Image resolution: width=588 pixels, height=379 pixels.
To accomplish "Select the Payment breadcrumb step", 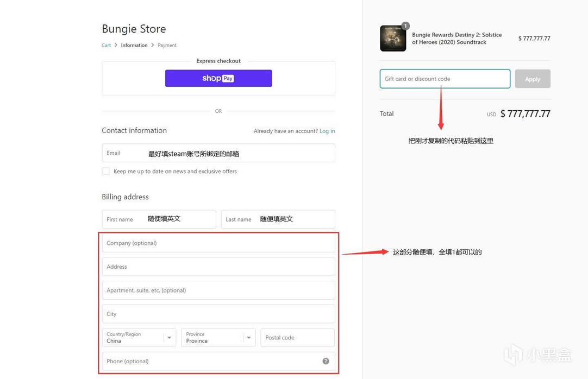I will pyautogui.click(x=167, y=45).
